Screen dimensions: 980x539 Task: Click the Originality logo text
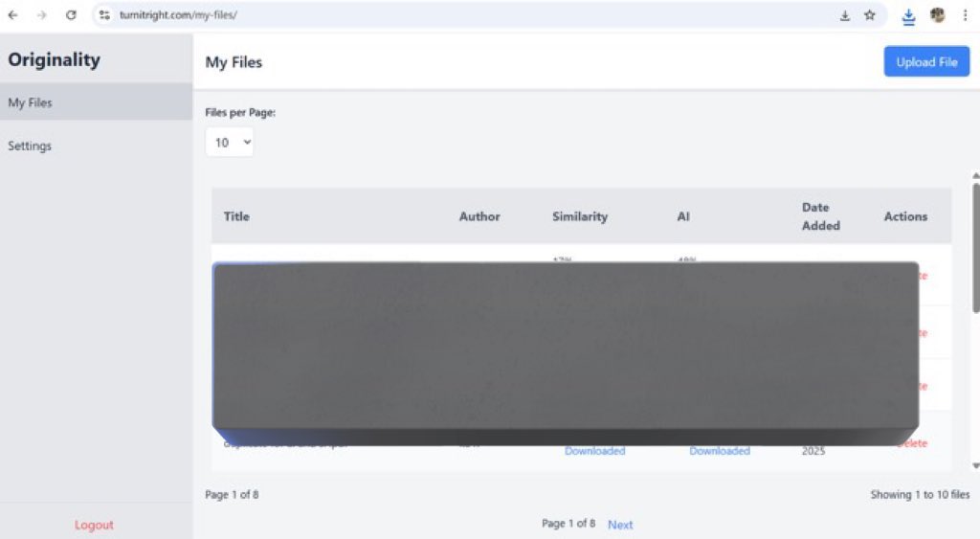point(54,59)
